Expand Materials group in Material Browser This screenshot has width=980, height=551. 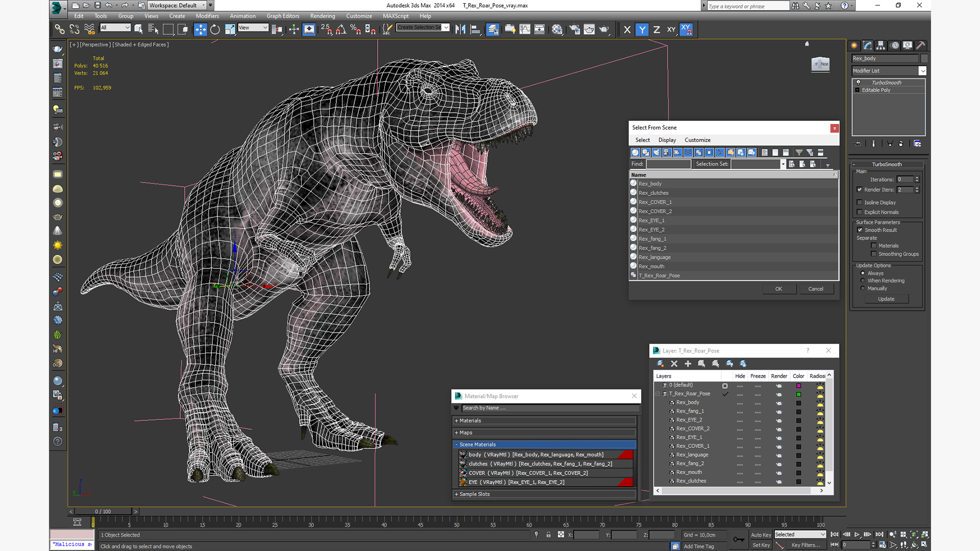(x=544, y=421)
